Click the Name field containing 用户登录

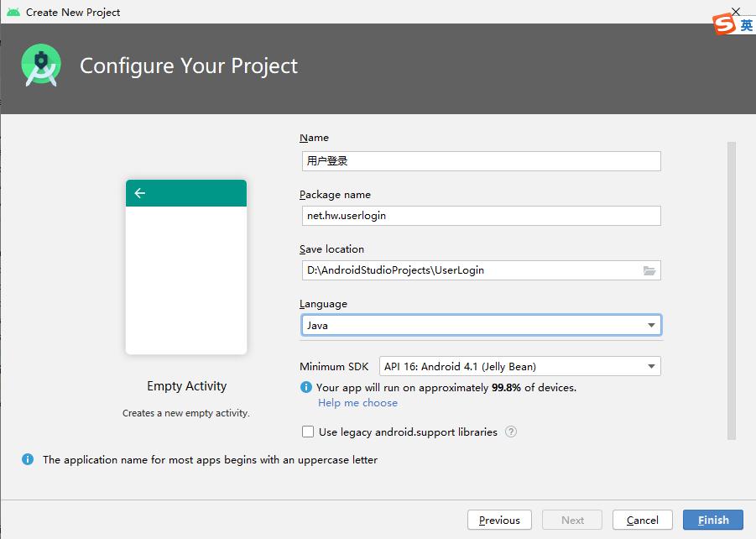(x=481, y=161)
